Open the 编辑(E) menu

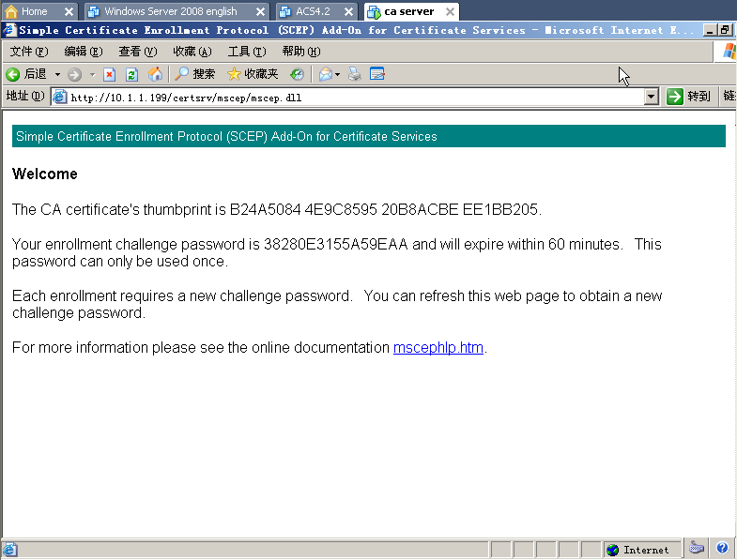pos(84,52)
